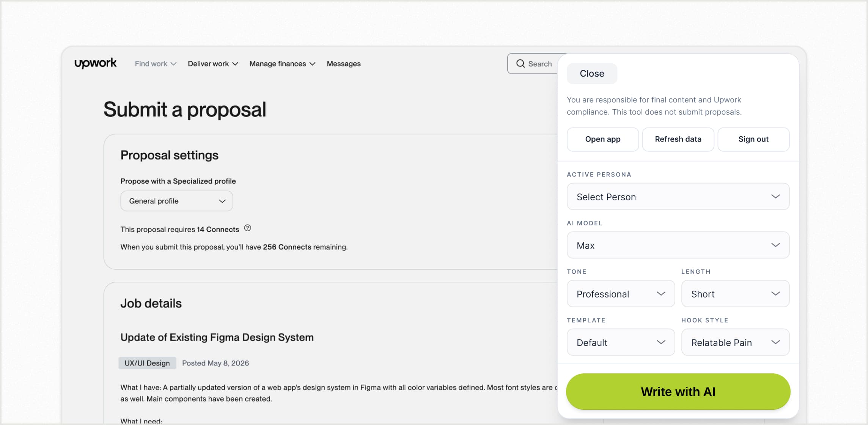The width and height of the screenshot is (868, 425).
Task: Click the Job details heading
Action: (x=151, y=304)
